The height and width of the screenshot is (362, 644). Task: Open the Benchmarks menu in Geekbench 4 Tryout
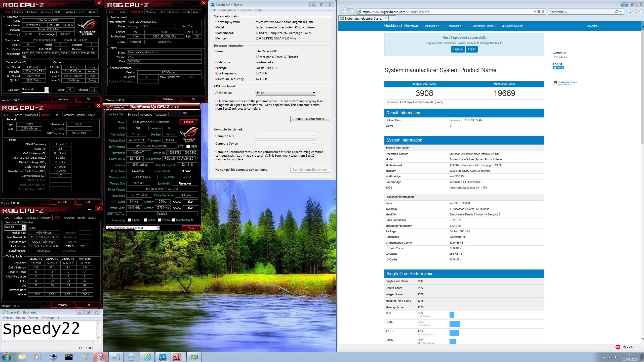[x=228, y=10]
